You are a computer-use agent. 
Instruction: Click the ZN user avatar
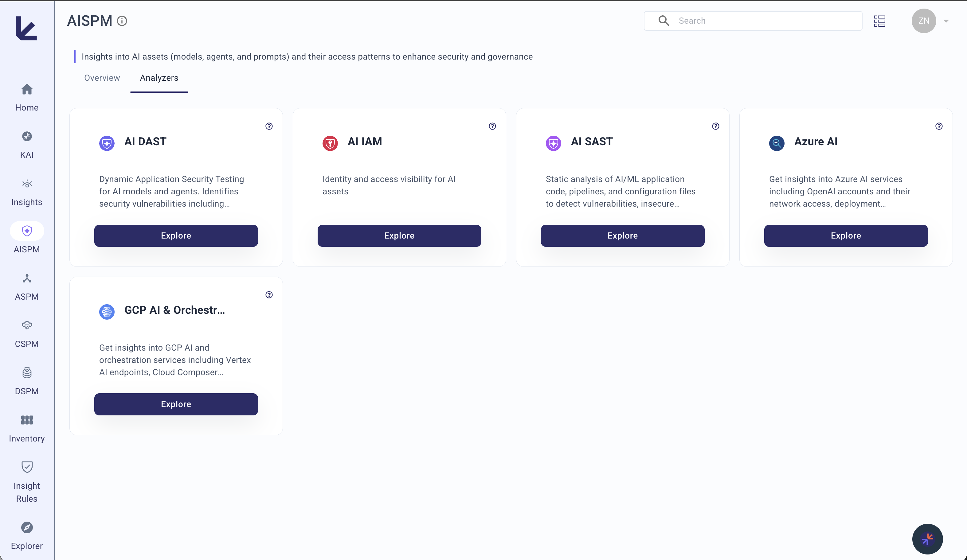(x=924, y=21)
